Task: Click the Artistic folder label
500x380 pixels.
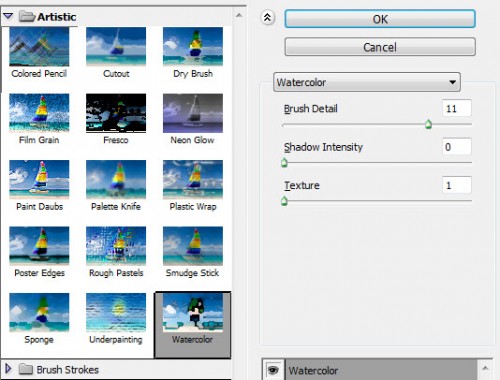Action: 57,17
